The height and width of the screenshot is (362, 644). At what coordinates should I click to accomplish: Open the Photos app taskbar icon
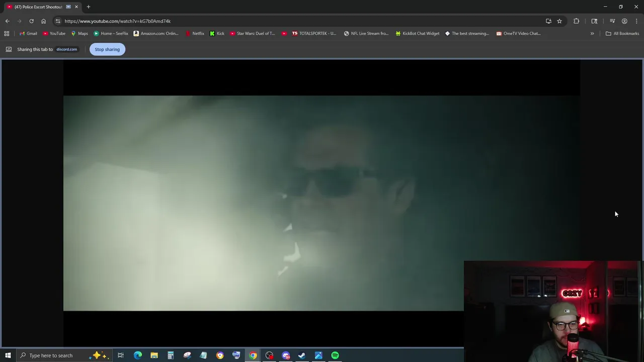pos(318,355)
